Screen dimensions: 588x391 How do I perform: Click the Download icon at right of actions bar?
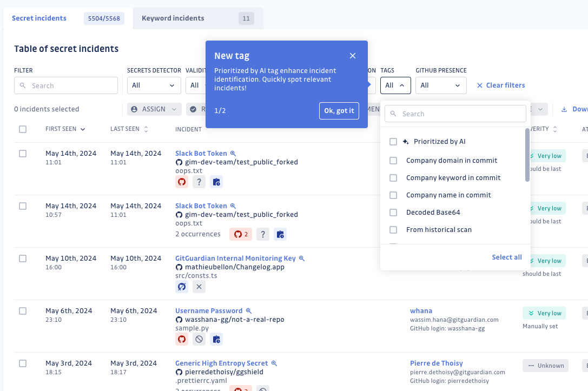[564, 109]
